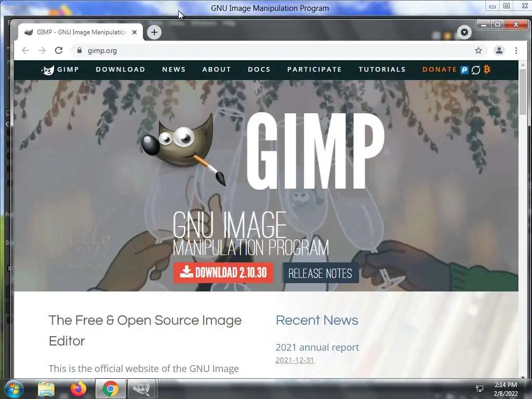The image size is (532, 399).
Task: Click the large Wilber mascot image
Action: click(x=183, y=149)
